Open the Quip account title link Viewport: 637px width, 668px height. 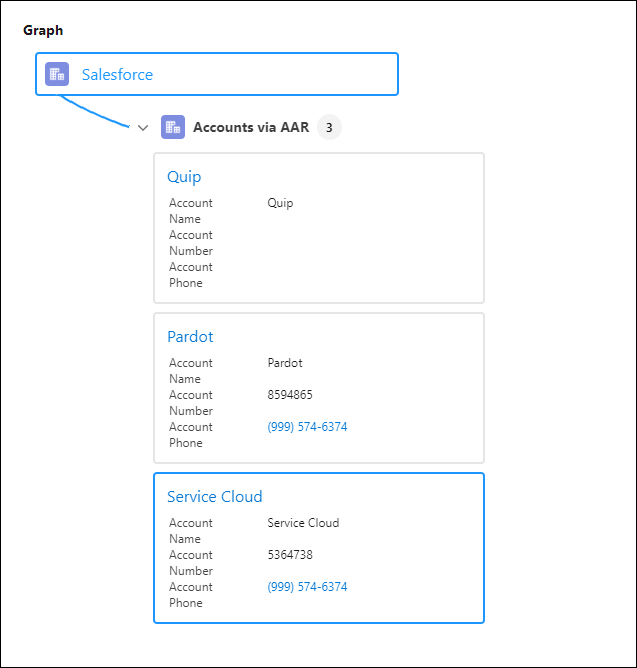coord(184,176)
